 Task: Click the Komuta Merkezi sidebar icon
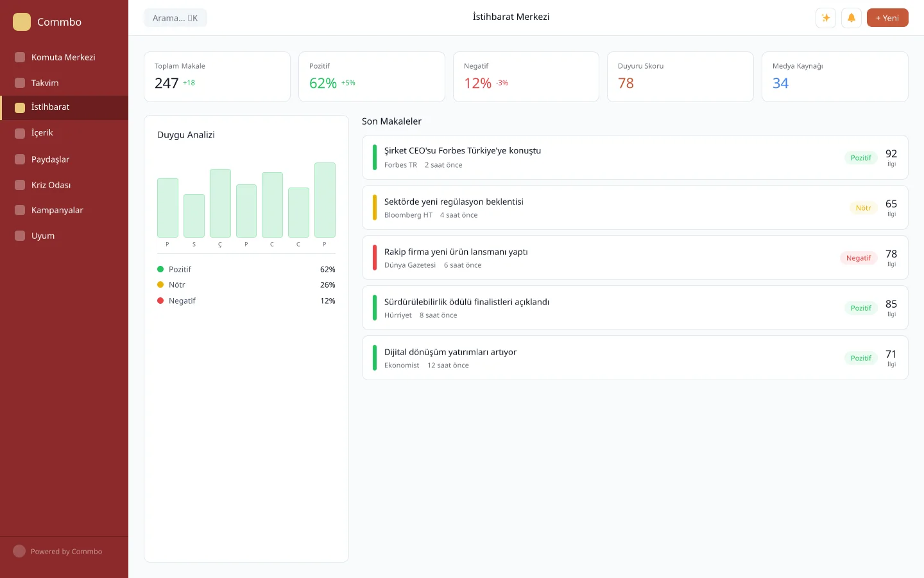pos(20,57)
